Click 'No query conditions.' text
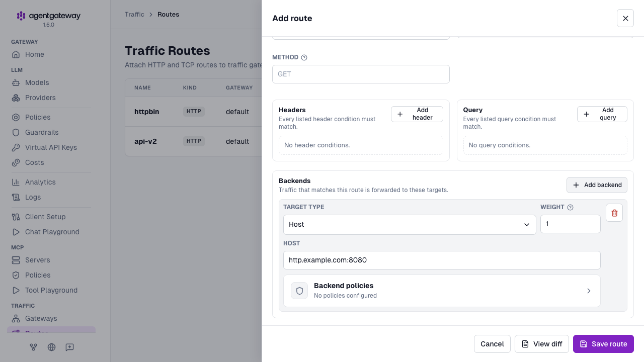The height and width of the screenshot is (362, 644). point(500,145)
